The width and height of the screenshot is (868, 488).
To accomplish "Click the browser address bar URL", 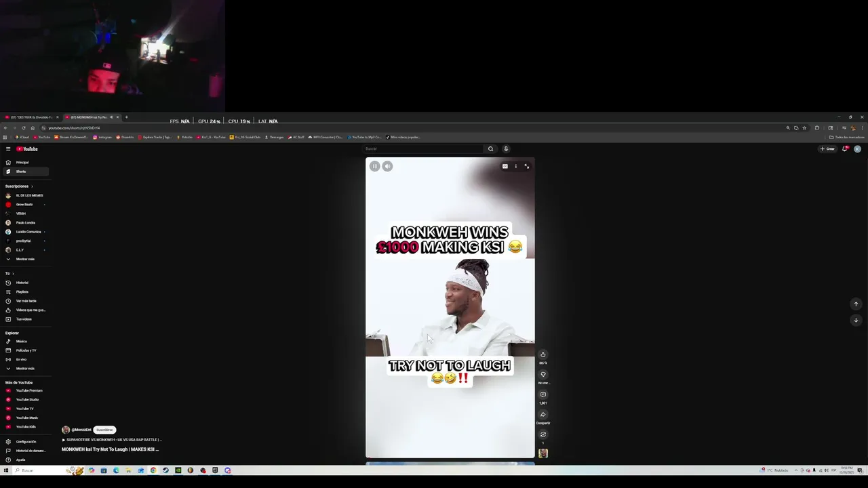I will click(74, 128).
